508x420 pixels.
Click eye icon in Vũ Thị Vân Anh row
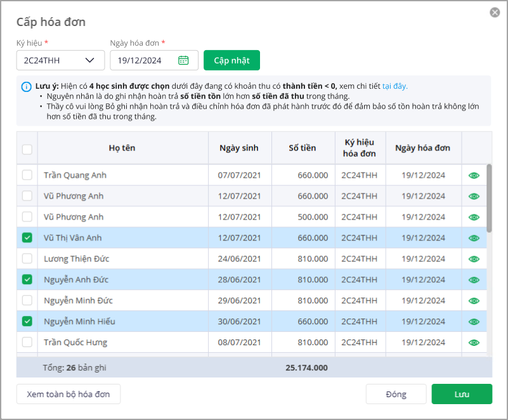[x=474, y=238]
